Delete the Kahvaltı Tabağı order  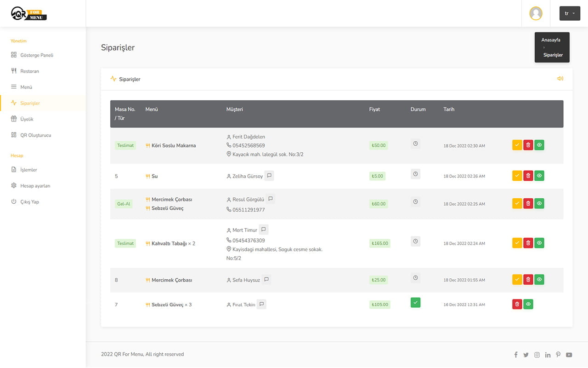[528, 243]
